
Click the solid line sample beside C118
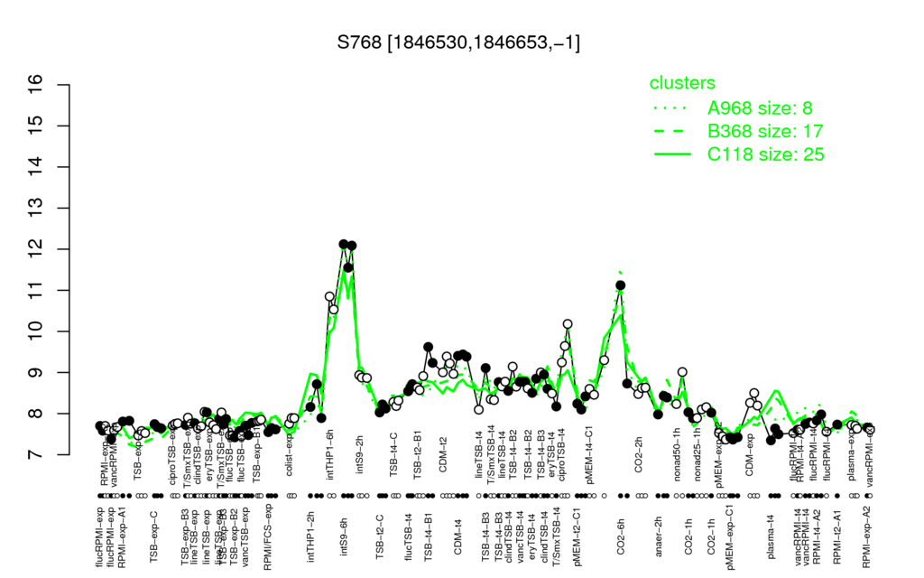coord(672,154)
